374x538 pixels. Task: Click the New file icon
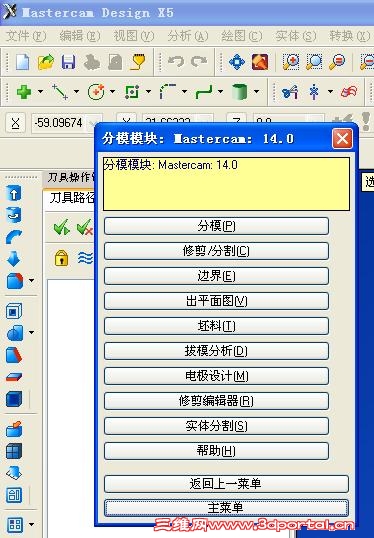coord(23,62)
